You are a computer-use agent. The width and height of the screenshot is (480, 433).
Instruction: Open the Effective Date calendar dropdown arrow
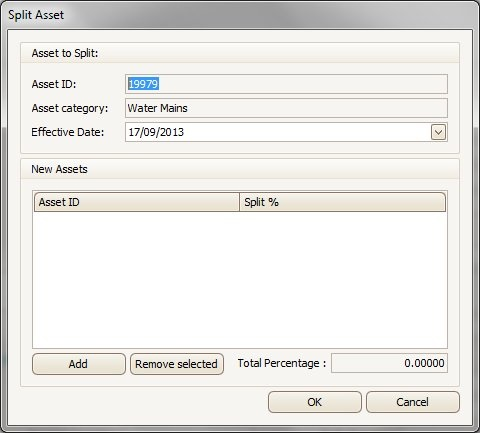coord(438,132)
